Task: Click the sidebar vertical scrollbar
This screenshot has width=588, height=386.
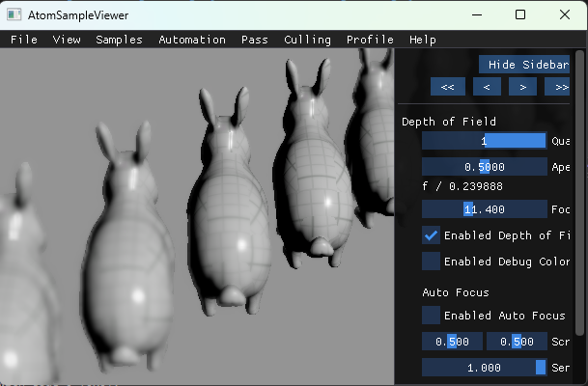Action: pyautogui.click(x=579, y=193)
